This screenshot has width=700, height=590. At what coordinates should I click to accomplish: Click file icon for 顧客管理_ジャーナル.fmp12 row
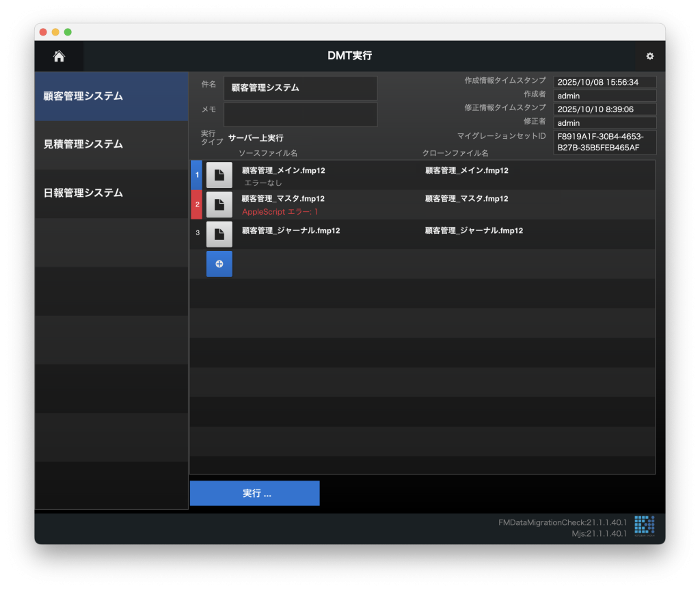coord(219,234)
